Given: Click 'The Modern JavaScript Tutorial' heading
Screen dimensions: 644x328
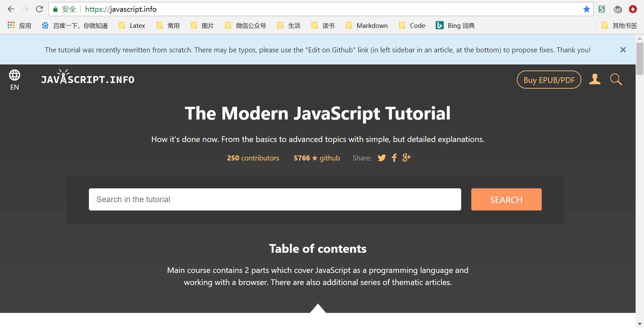Looking at the screenshot, I should coord(318,113).
